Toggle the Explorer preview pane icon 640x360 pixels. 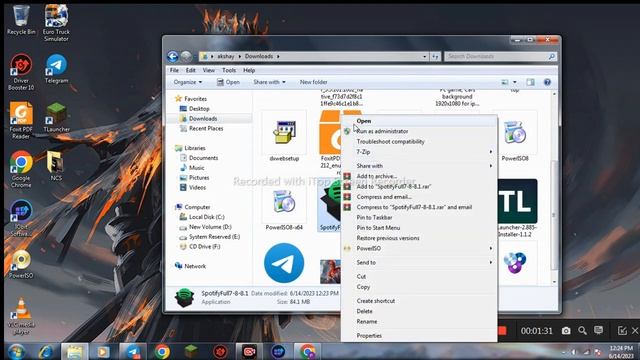tap(530, 82)
